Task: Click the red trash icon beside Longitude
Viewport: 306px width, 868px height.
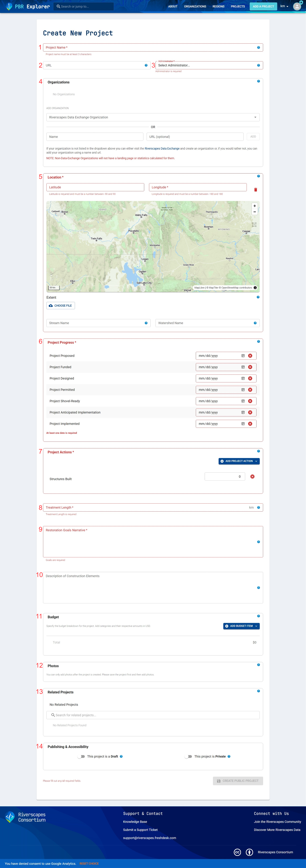Action: point(255,190)
